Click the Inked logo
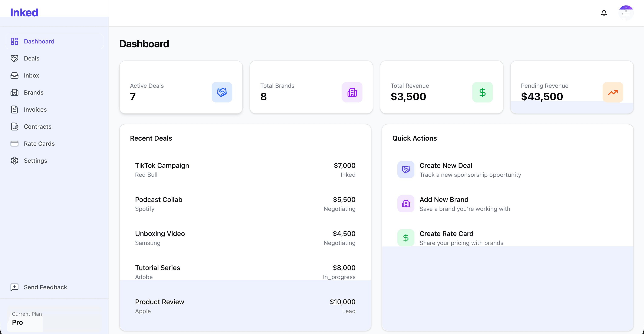This screenshot has height=334, width=644. [24, 12]
